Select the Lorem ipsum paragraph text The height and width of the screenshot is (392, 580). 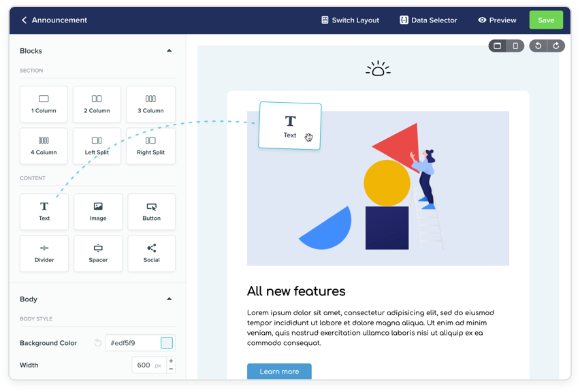click(370, 327)
